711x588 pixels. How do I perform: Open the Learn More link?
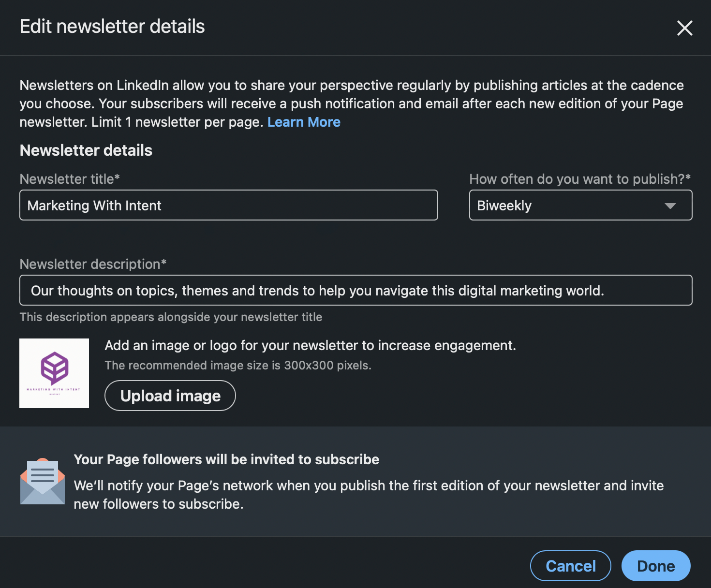[x=304, y=122]
